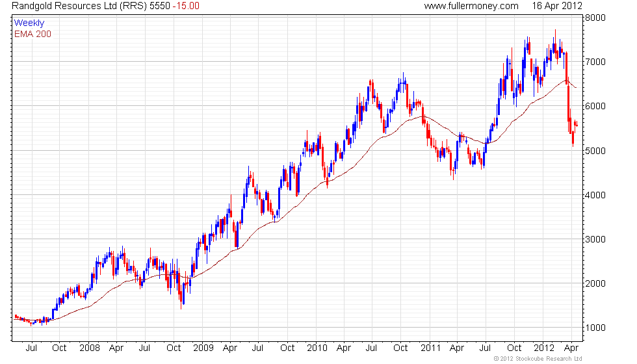This screenshot has height=364, width=637.
Task: Click the Stockcube Research Ltd copyright text
Action: click(x=538, y=359)
